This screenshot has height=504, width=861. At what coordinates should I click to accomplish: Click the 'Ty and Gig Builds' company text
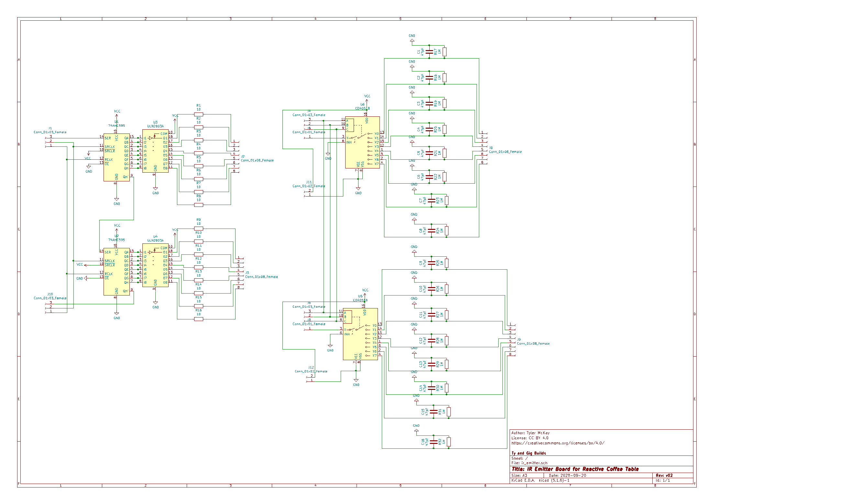tap(529, 454)
